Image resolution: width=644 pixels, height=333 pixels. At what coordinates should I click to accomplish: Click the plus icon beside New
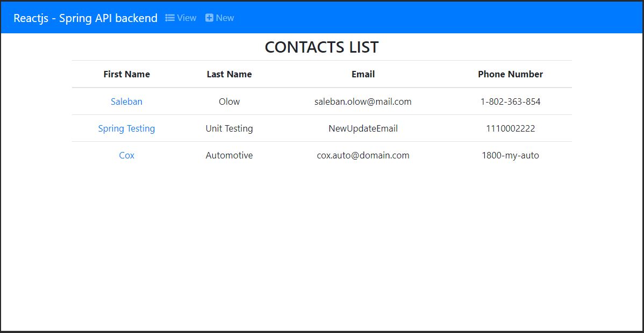pos(210,18)
